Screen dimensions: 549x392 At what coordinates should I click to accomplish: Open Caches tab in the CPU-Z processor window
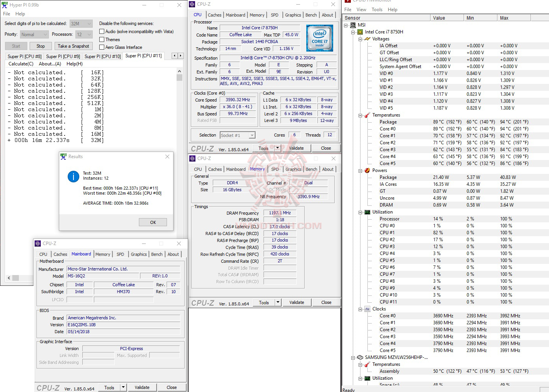[215, 15]
